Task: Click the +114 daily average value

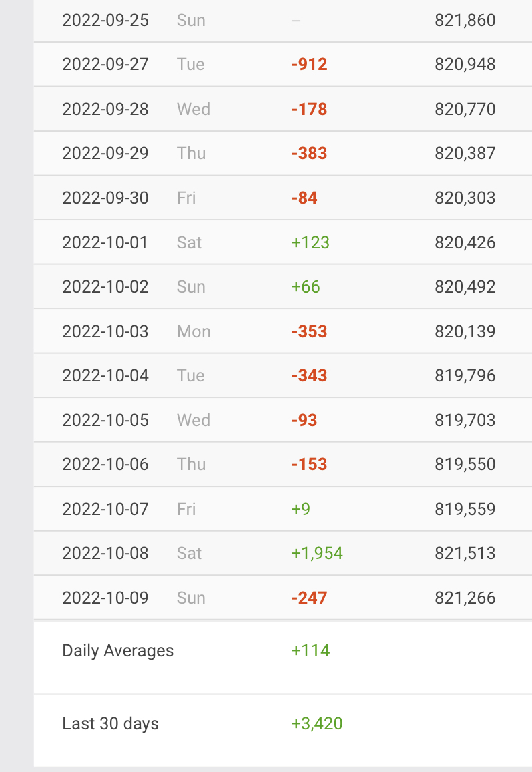Action: coord(310,651)
